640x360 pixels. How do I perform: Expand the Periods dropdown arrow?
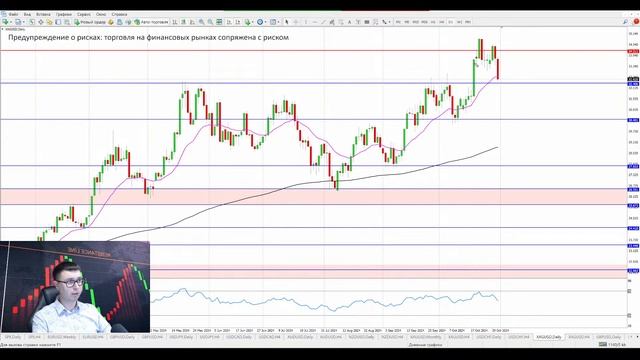265,22
